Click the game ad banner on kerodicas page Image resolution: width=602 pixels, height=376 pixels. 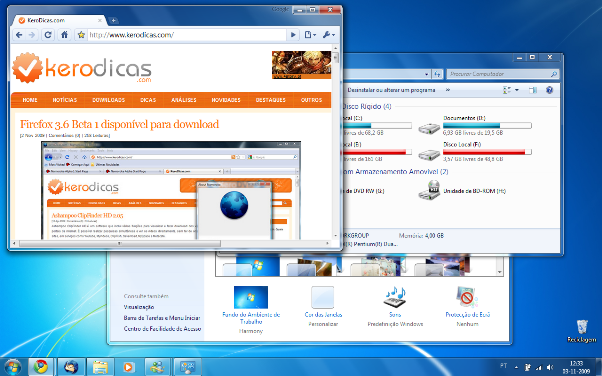pos(301,65)
